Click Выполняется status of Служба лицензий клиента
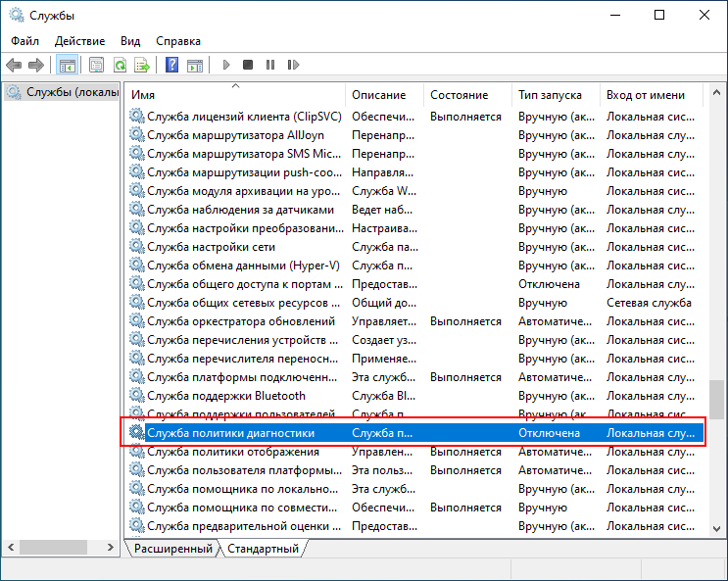 465,117
